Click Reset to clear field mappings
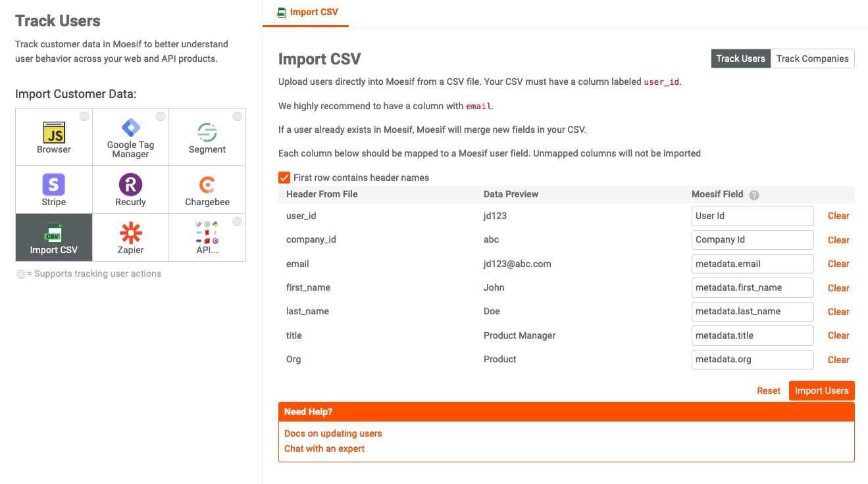 coord(768,390)
